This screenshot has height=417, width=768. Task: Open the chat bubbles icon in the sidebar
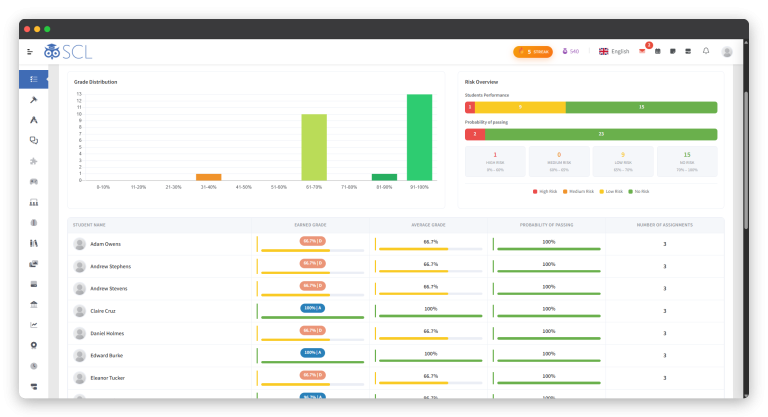click(34, 141)
